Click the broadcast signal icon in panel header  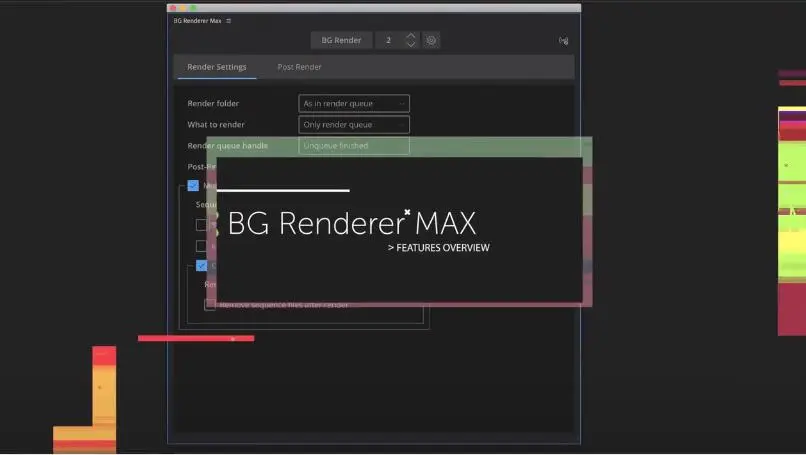pyautogui.click(x=564, y=41)
